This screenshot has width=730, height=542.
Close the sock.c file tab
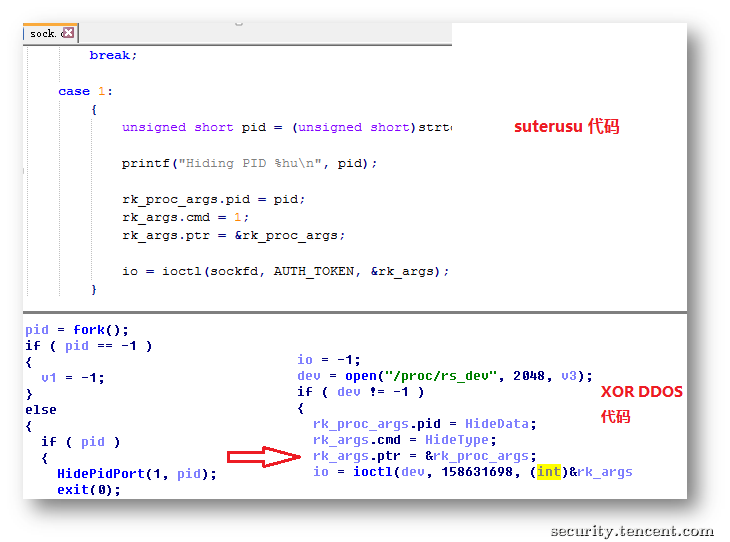(x=68, y=33)
